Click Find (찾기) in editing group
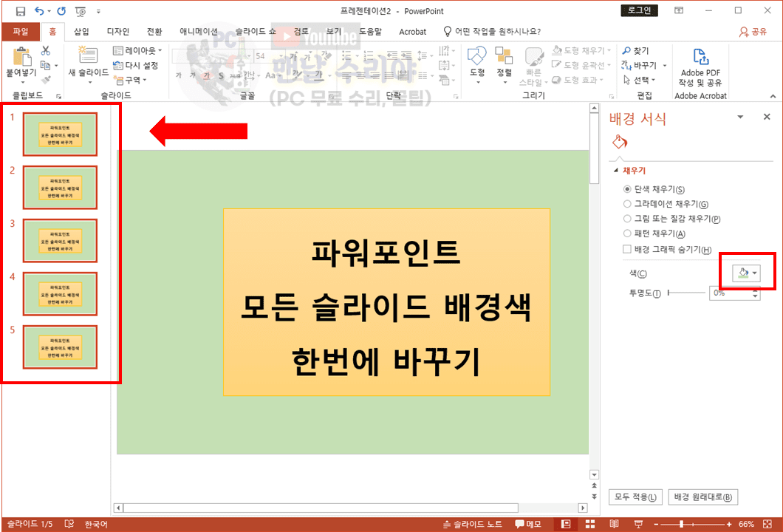783x532 pixels. tap(636, 50)
